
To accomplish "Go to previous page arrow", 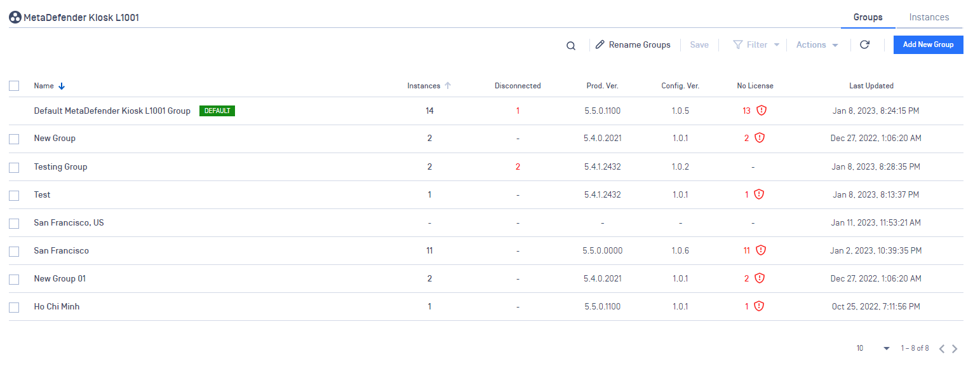I will [942, 348].
